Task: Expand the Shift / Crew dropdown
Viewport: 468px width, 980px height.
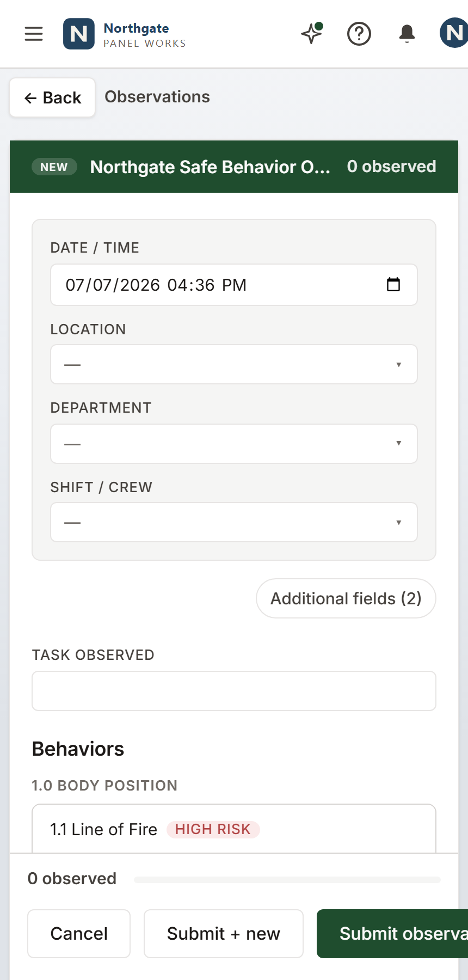Action: [x=234, y=522]
